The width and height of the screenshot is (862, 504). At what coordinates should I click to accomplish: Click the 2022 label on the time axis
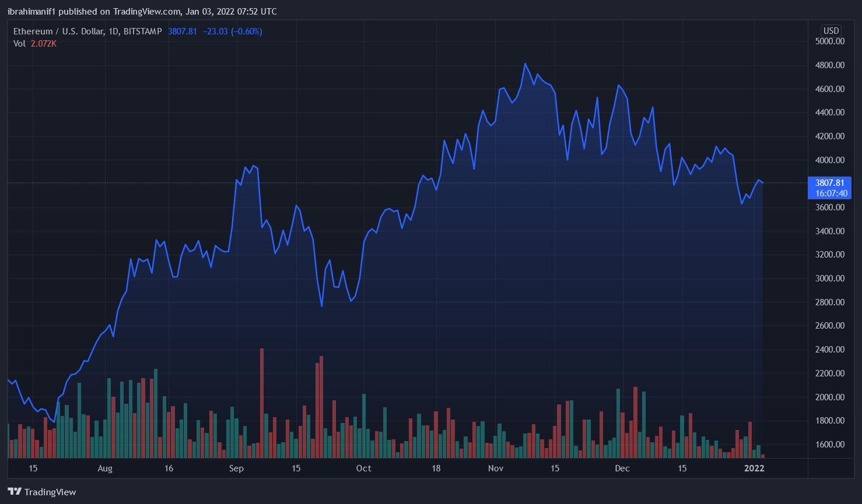[754, 468]
